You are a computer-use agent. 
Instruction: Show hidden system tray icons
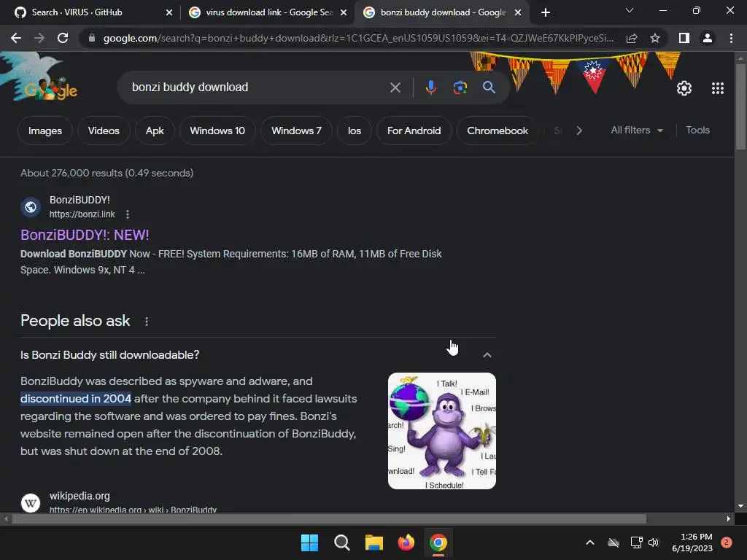(589, 542)
